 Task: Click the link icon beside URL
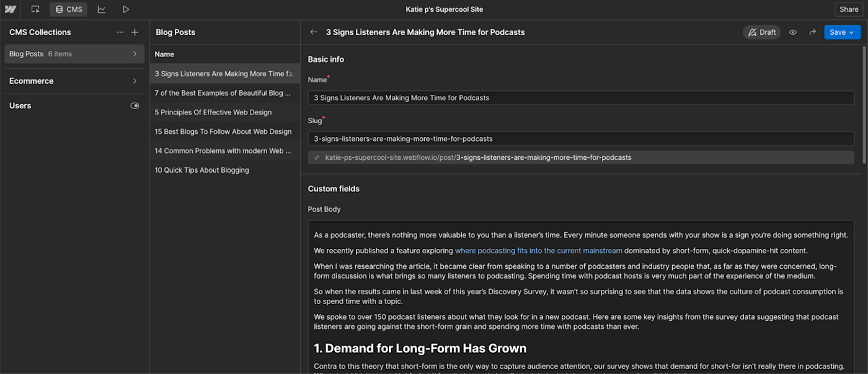coord(317,158)
